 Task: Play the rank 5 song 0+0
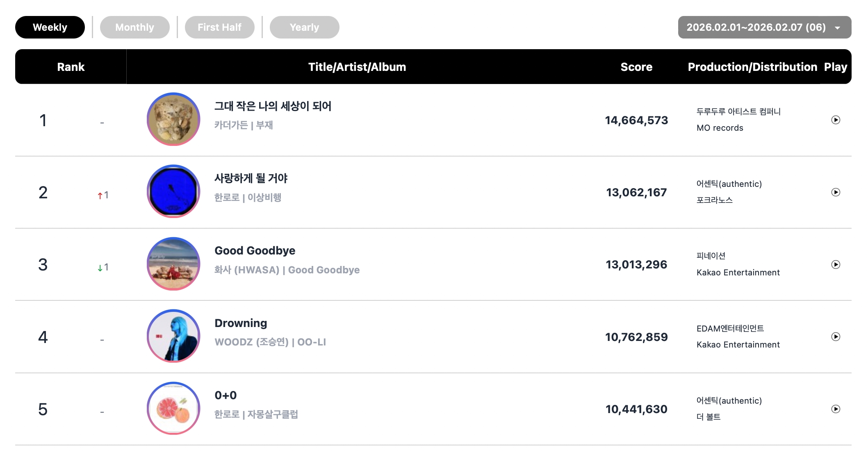coord(836,409)
